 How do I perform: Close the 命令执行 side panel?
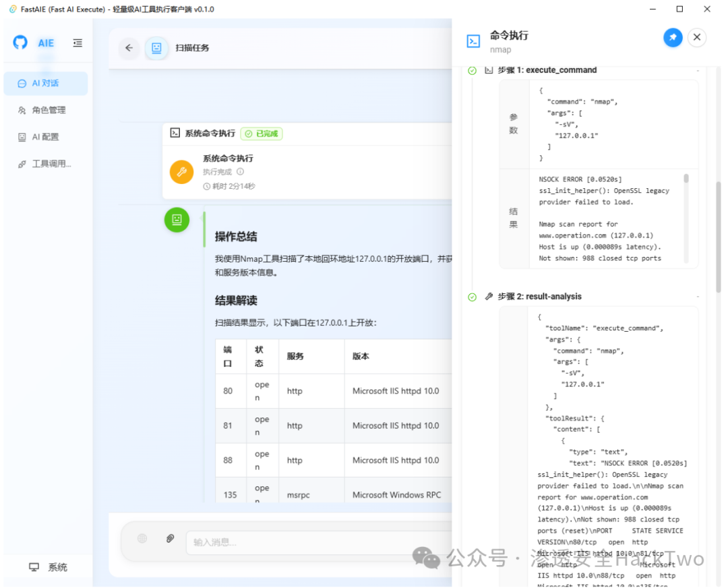(697, 37)
